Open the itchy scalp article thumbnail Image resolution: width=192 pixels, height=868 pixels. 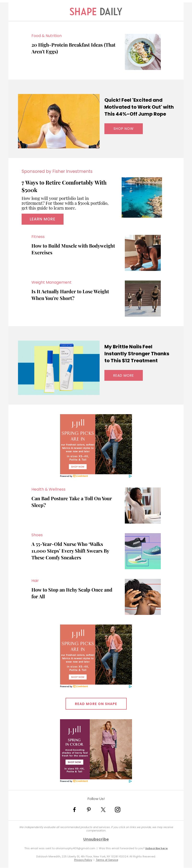[143, 597]
